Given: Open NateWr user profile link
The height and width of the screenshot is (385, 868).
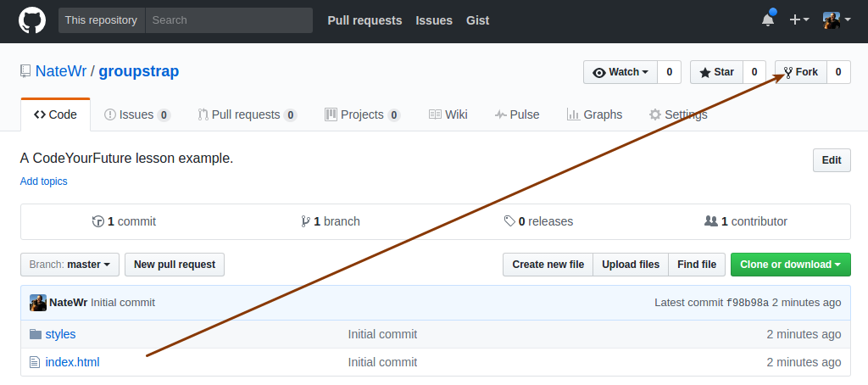Looking at the screenshot, I should [61, 71].
